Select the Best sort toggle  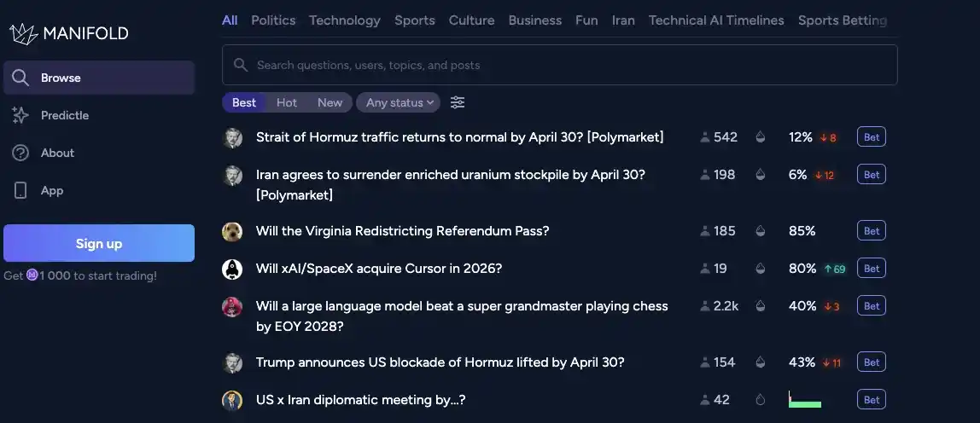click(x=244, y=102)
